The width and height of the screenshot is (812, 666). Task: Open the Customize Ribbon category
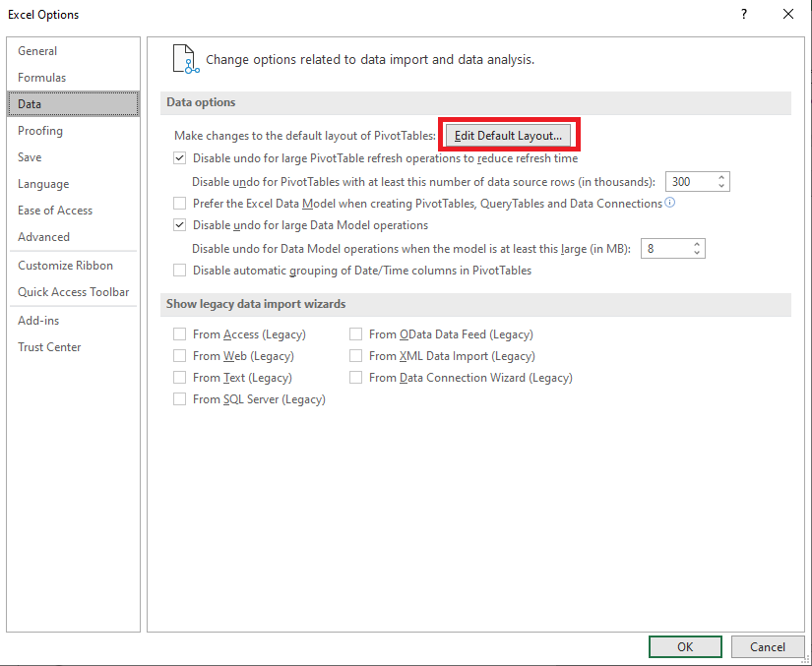pyautogui.click(x=73, y=265)
